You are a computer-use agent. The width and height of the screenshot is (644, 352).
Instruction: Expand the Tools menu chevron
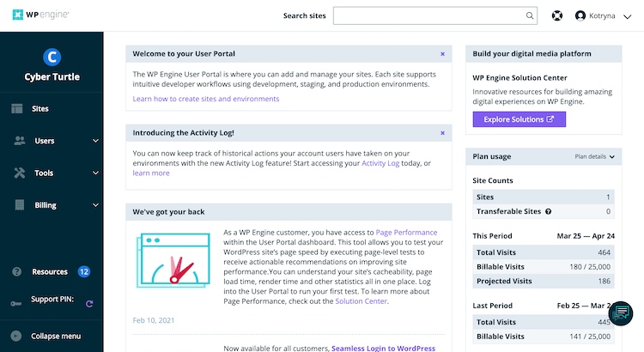point(95,173)
